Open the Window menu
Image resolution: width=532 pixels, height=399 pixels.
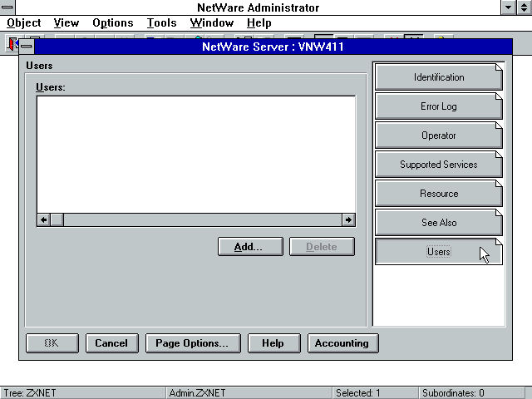(x=212, y=23)
